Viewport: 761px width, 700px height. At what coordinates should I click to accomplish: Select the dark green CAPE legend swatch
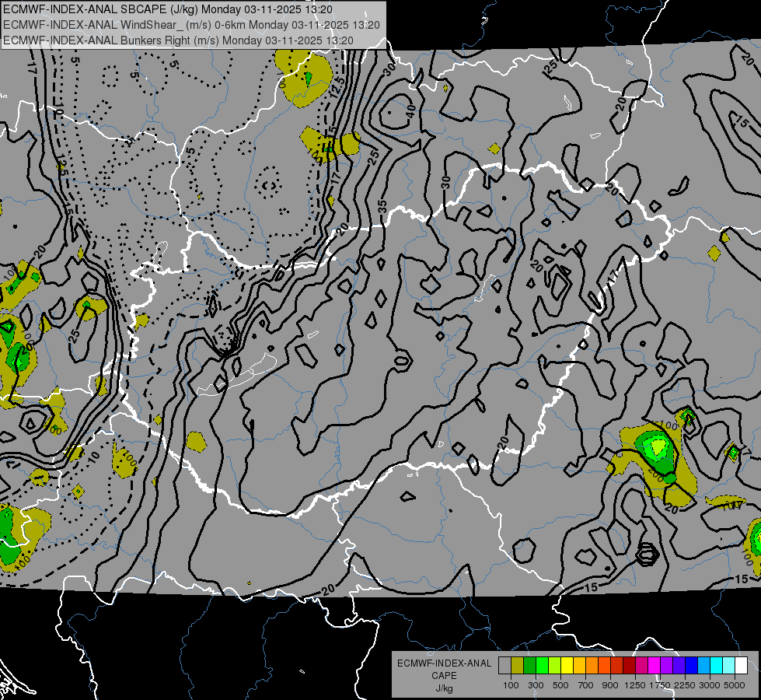(x=529, y=665)
